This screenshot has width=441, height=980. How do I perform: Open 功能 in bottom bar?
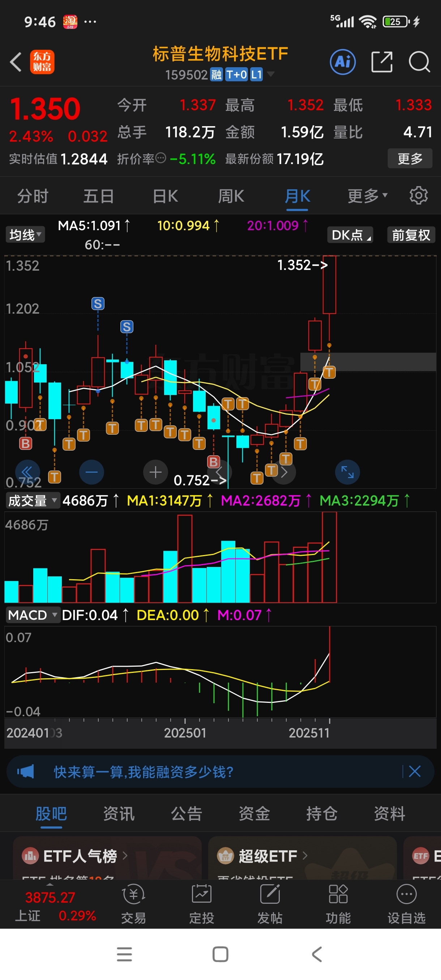[x=338, y=904]
